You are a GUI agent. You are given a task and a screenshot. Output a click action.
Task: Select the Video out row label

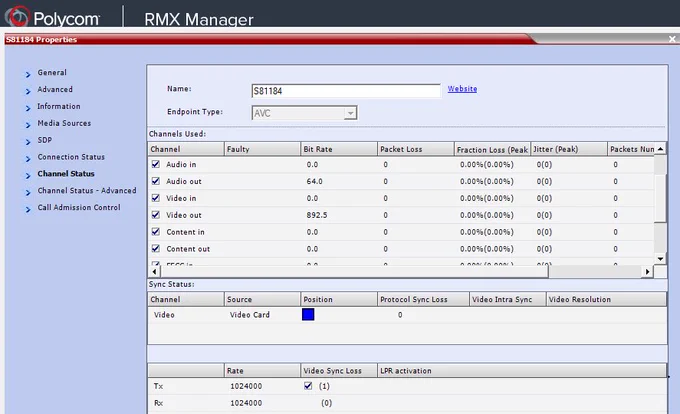(184, 215)
